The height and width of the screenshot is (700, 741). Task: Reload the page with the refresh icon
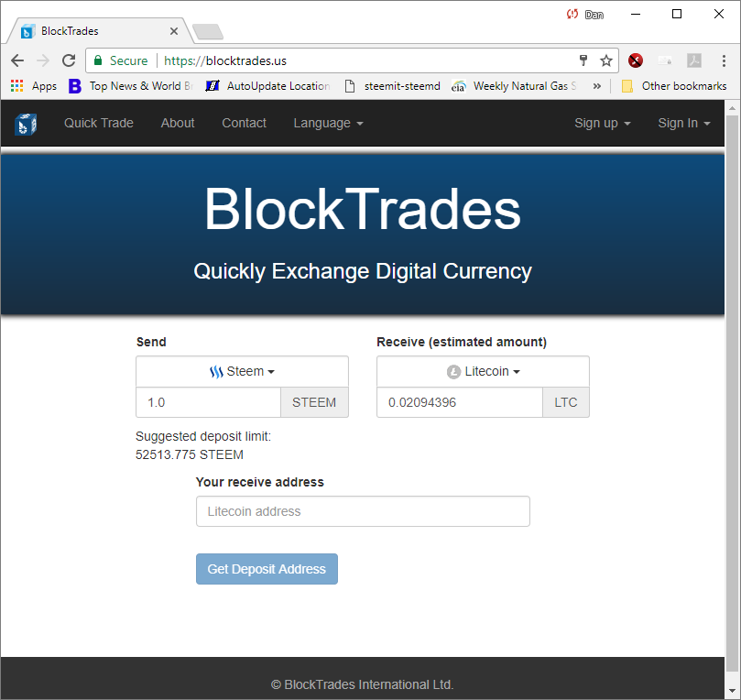[x=69, y=60]
